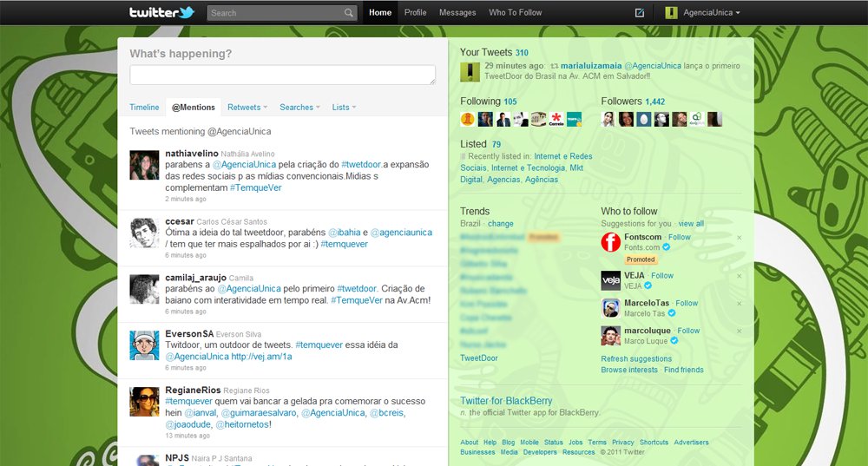Click the 310 tweets count
This screenshot has height=466, width=868.
pos(522,53)
